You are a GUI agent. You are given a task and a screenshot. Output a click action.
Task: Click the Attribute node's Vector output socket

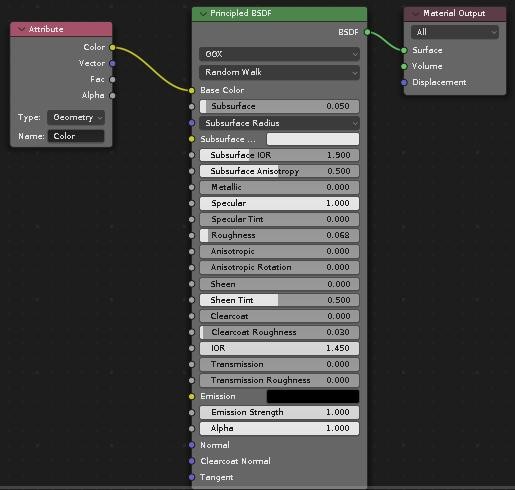pos(113,63)
